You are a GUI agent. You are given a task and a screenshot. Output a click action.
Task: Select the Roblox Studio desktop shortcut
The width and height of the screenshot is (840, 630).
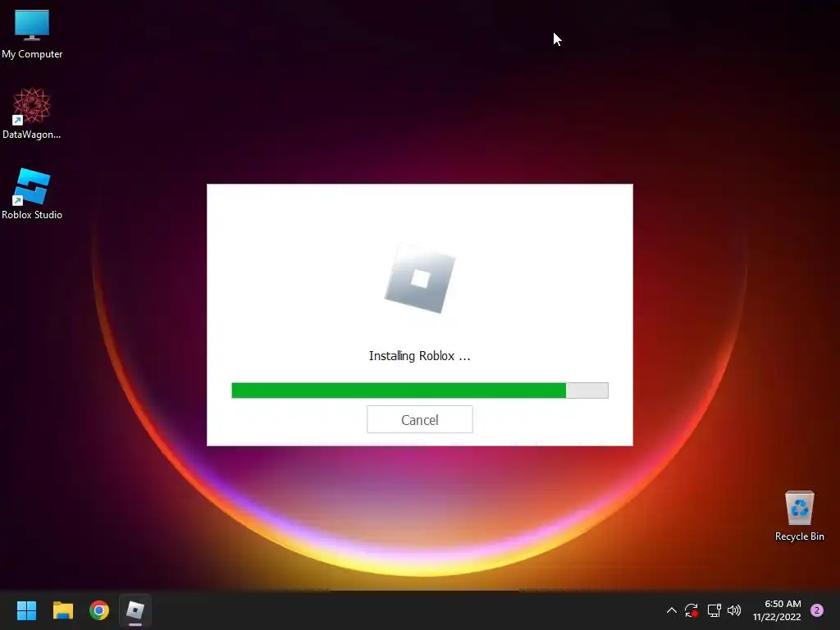pyautogui.click(x=32, y=194)
